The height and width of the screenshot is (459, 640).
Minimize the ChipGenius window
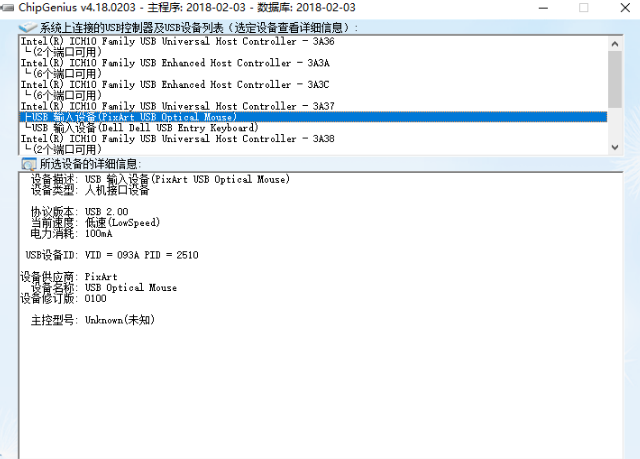[543, 8]
